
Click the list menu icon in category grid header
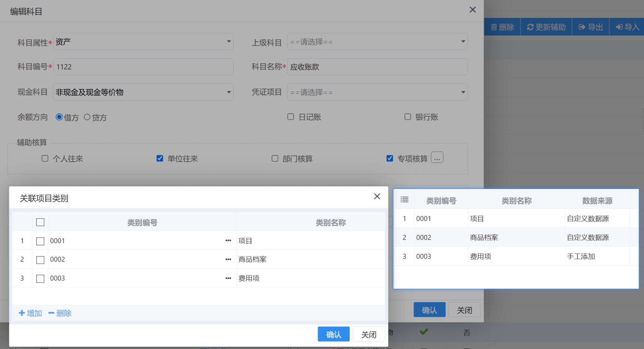405,200
